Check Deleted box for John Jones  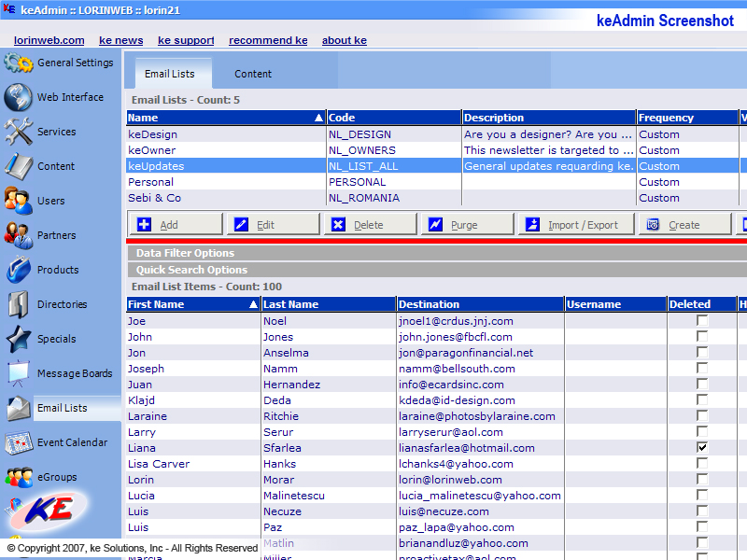point(702,336)
